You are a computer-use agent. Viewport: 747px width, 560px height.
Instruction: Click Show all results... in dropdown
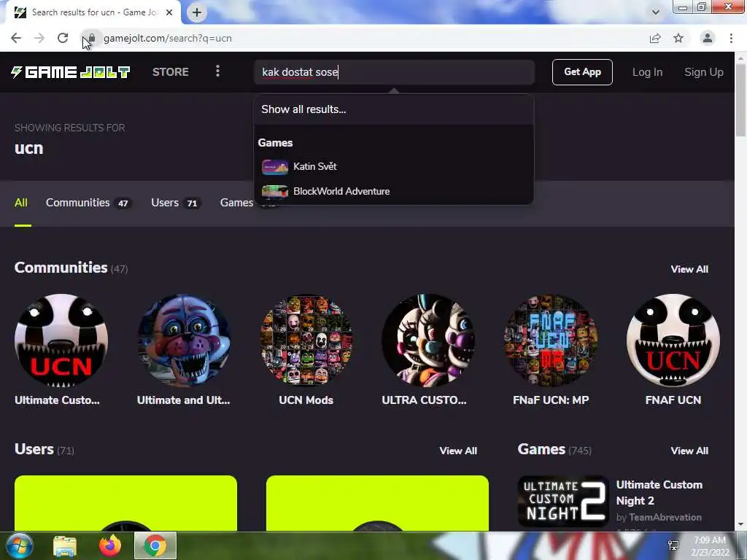tap(303, 109)
